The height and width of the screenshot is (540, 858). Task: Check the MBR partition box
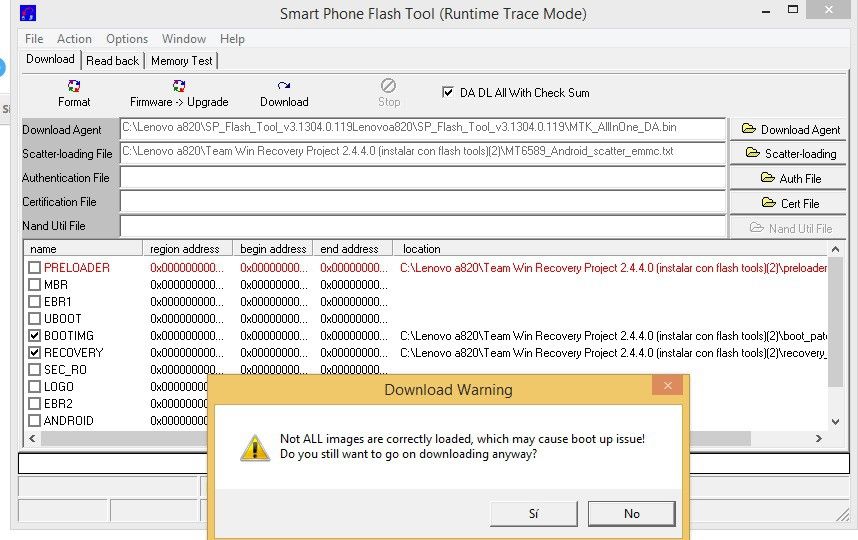tap(34, 284)
